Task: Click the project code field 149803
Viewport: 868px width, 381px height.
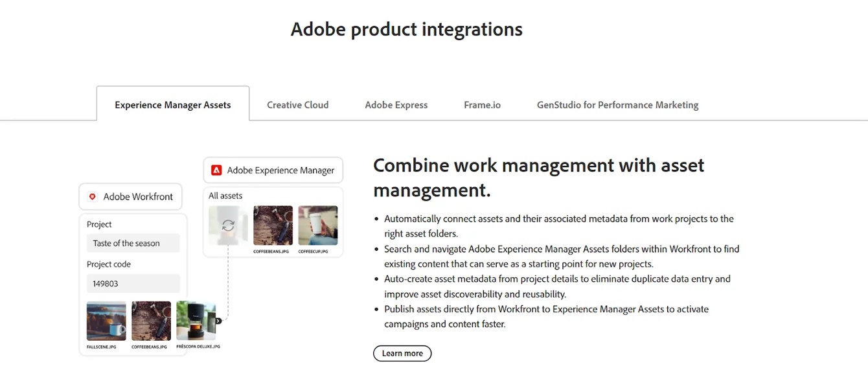Action: pos(133,283)
